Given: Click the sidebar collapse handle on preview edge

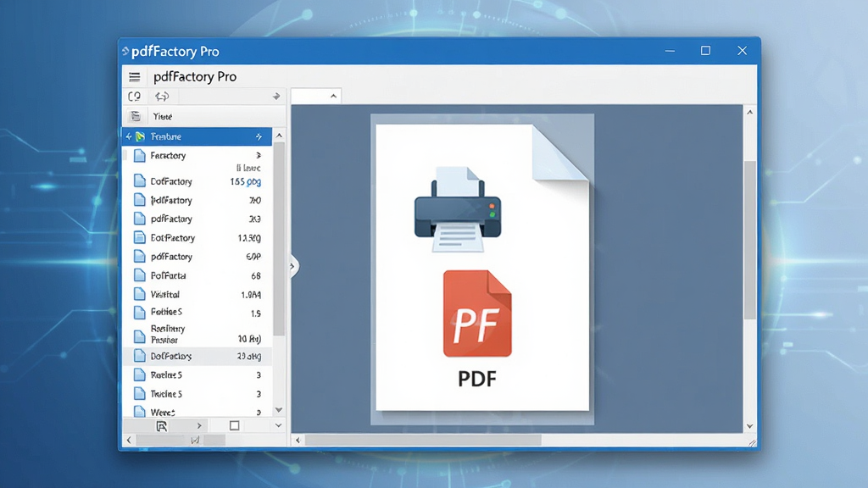Looking at the screenshot, I should click(x=292, y=266).
